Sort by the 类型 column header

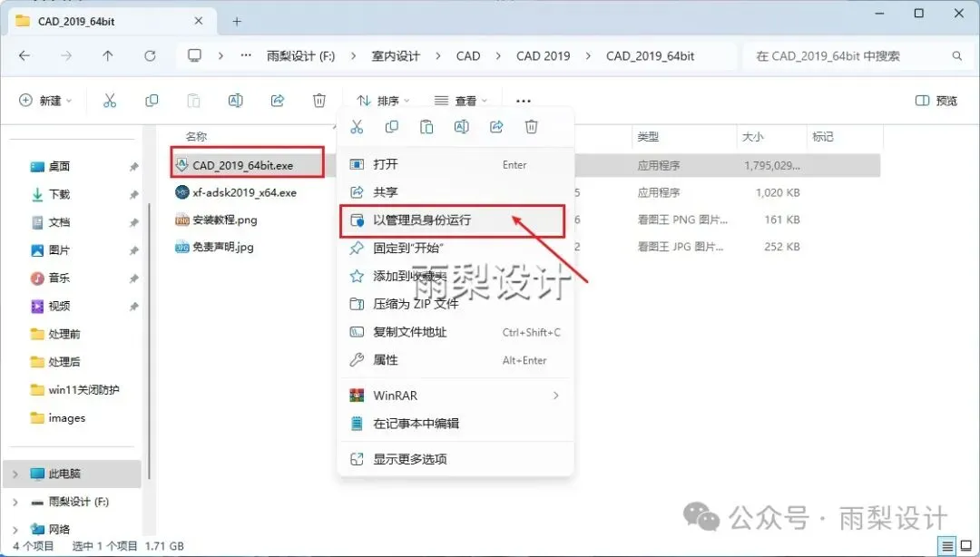coord(648,136)
